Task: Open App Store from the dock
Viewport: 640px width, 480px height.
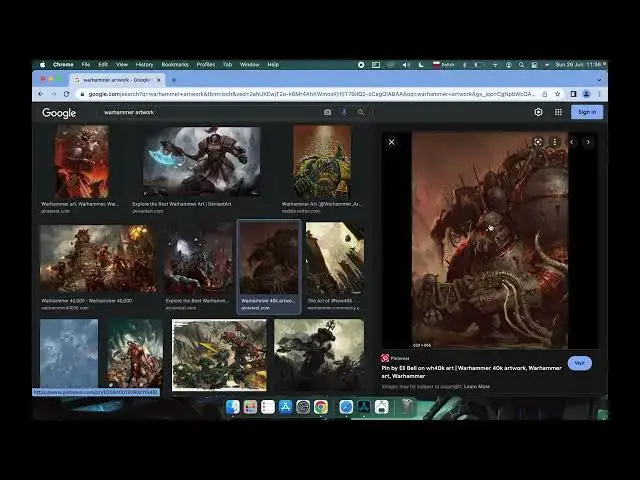Action: [285, 407]
